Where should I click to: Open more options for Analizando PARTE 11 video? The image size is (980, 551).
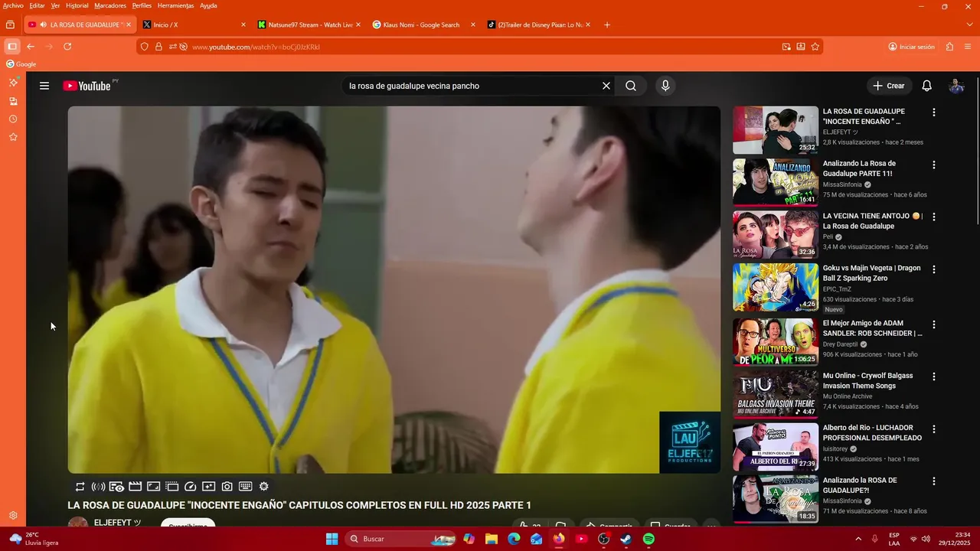click(x=933, y=165)
